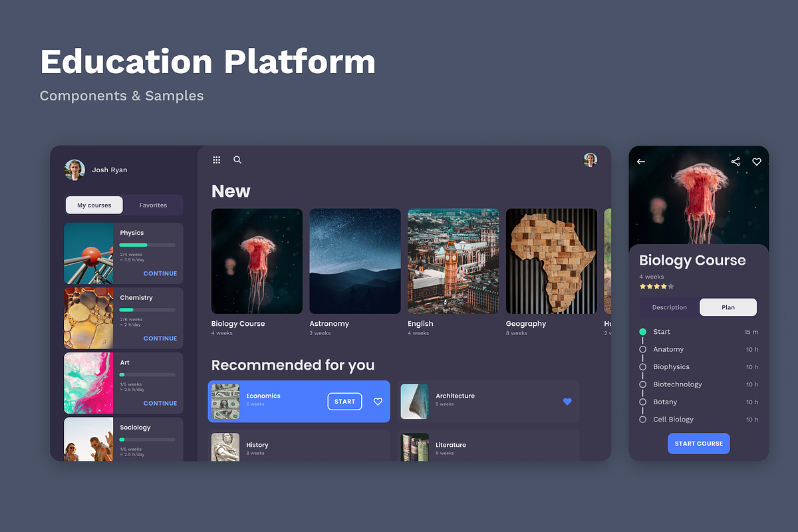Select the Anatomy plan step
The image size is (798, 532).
coord(699,349)
